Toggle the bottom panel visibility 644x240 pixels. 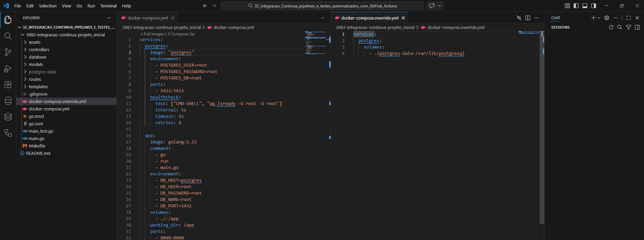point(585,6)
